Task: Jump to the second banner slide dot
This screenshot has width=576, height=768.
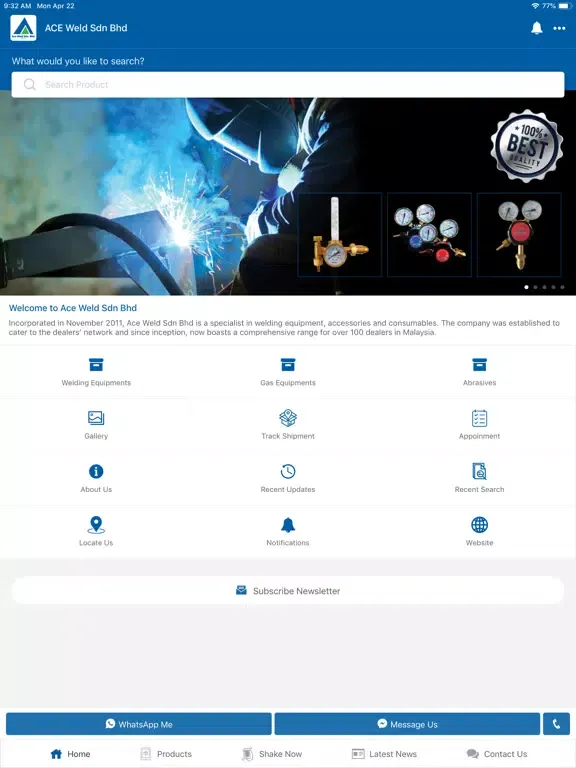Action: tap(535, 288)
